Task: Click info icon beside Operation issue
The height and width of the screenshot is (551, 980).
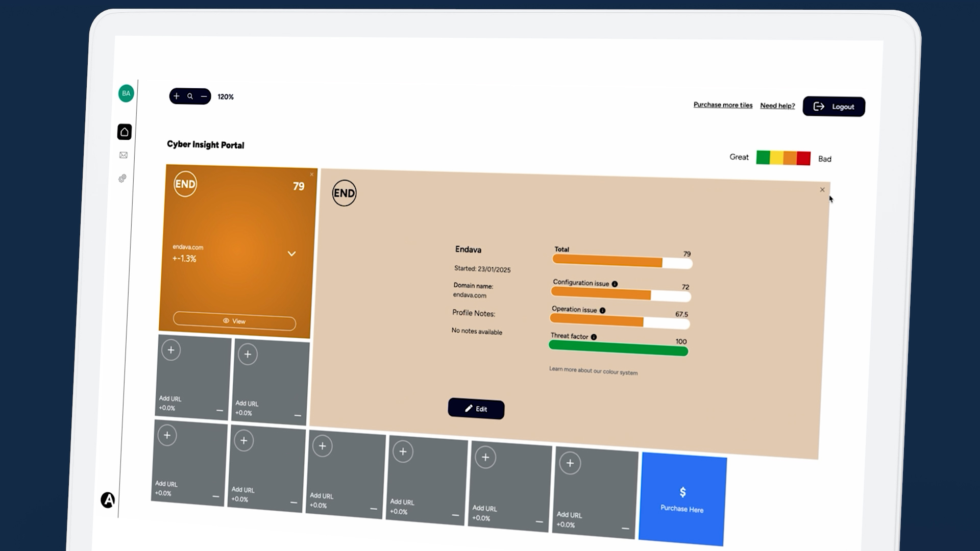Action: click(x=602, y=311)
